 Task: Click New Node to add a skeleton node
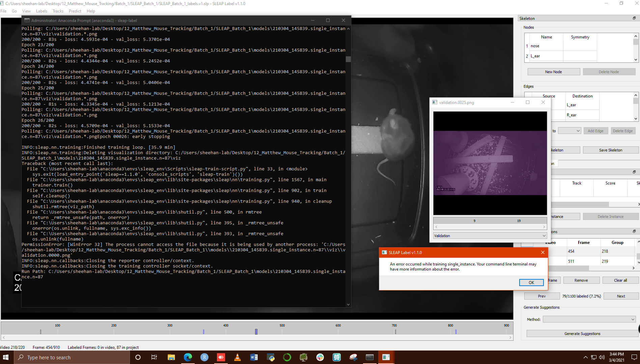click(x=554, y=72)
